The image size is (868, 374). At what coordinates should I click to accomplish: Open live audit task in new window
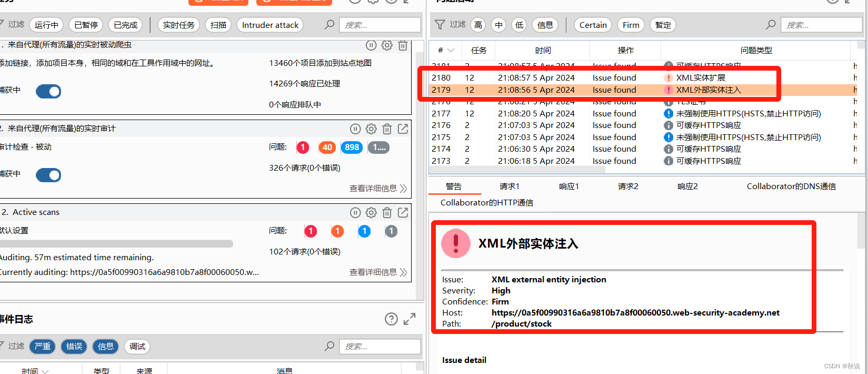pyautogui.click(x=403, y=129)
